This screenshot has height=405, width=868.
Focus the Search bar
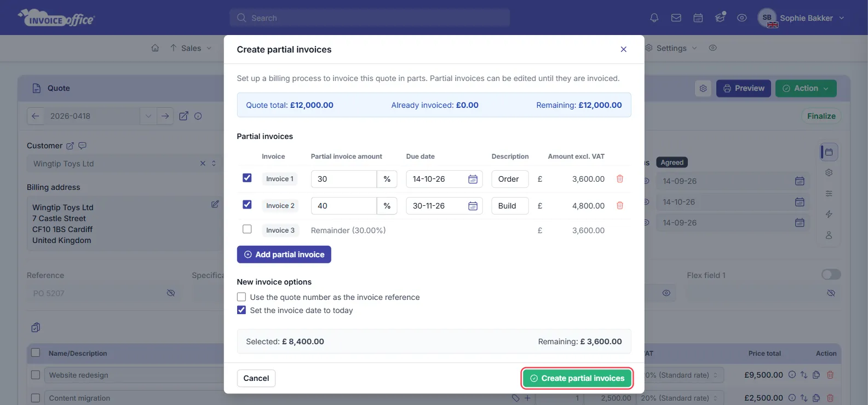370,18
